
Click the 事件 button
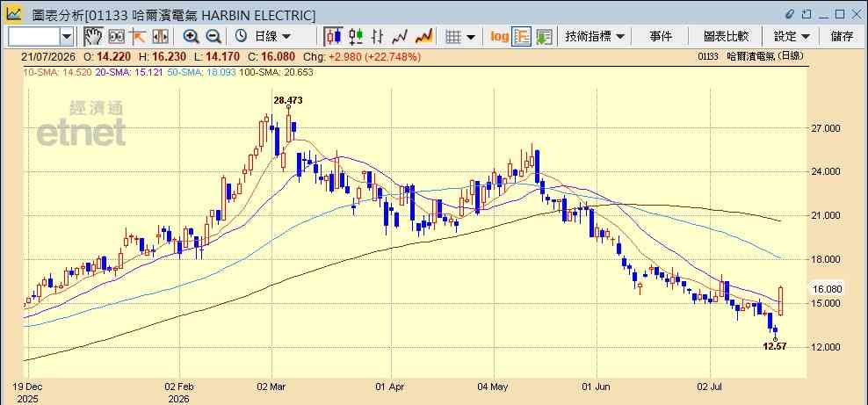coord(661,37)
